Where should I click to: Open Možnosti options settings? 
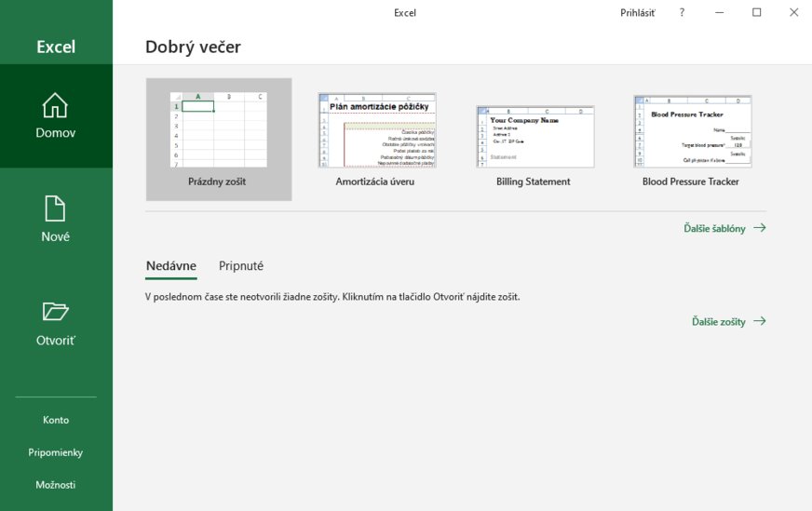pyautogui.click(x=56, y=485)
